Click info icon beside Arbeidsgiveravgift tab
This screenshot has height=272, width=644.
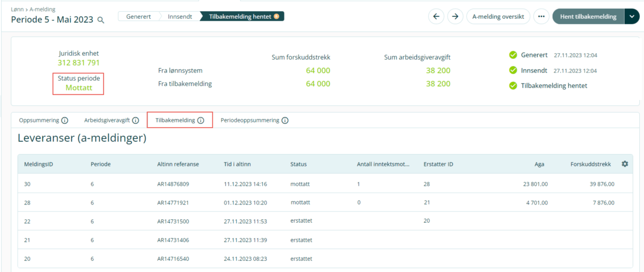136,121
